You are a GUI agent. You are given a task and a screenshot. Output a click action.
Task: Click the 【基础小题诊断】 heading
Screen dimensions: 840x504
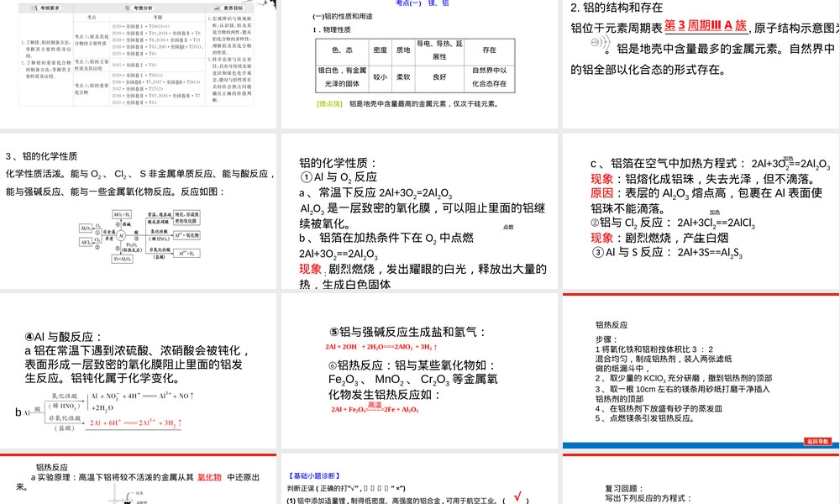point(314,475)
